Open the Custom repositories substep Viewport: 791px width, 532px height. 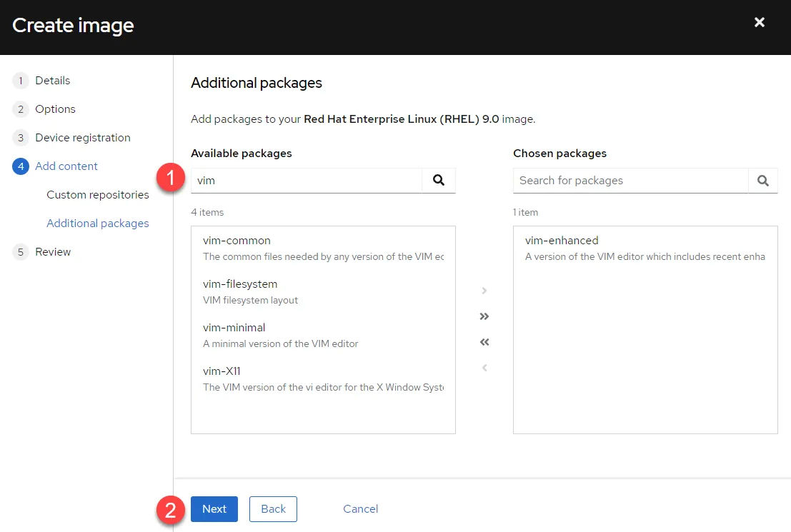[97, 195]
